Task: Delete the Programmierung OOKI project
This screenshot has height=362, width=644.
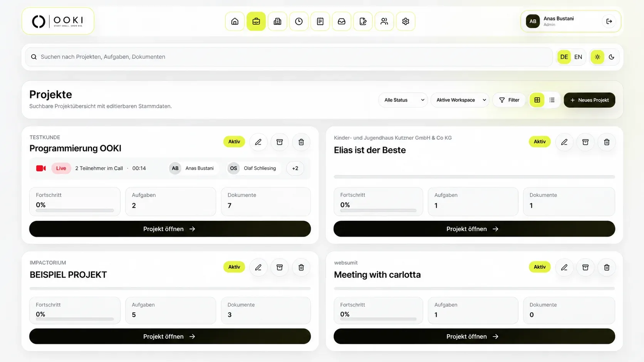Action: 301,142
